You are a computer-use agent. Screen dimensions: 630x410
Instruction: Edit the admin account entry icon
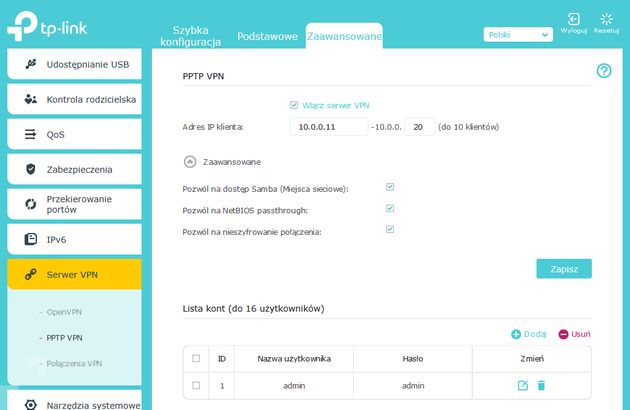pos(523,385)
